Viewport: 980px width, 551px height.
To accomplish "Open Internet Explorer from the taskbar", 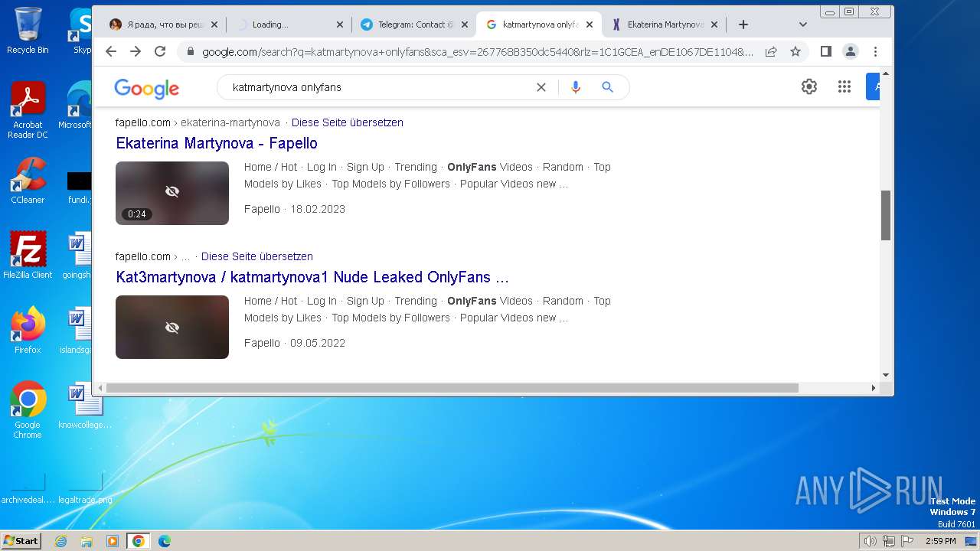I will coord(61,541).
